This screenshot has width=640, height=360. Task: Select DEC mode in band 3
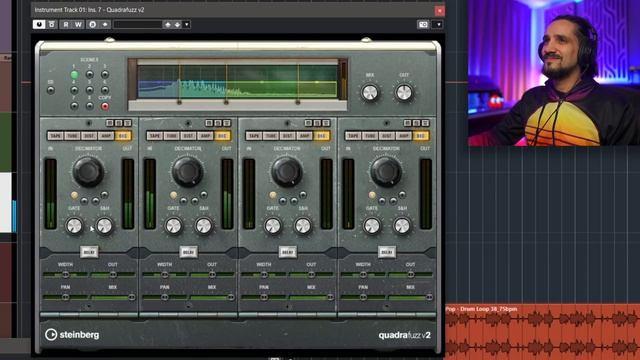click(322, 136)
